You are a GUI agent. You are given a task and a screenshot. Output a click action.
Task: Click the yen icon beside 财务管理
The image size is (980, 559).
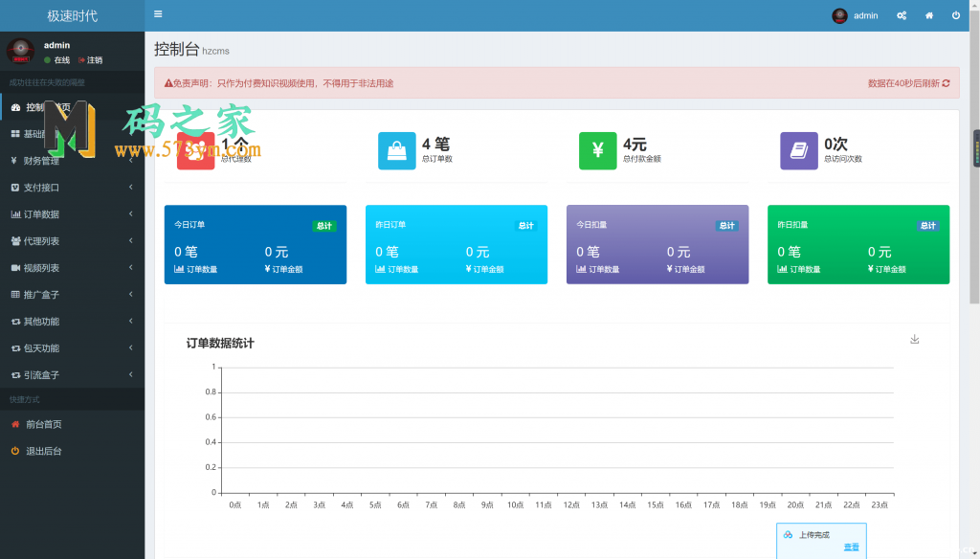[x=13, y=161]
